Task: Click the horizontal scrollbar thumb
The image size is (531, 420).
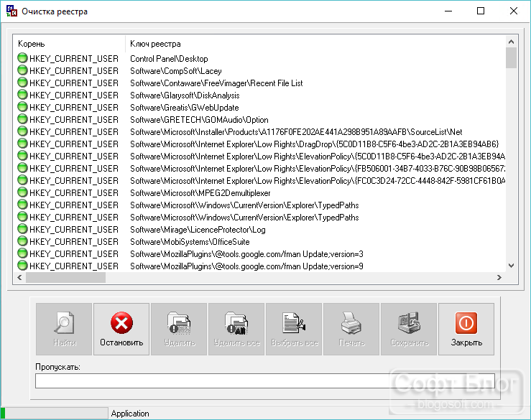Action: [65, 278]
